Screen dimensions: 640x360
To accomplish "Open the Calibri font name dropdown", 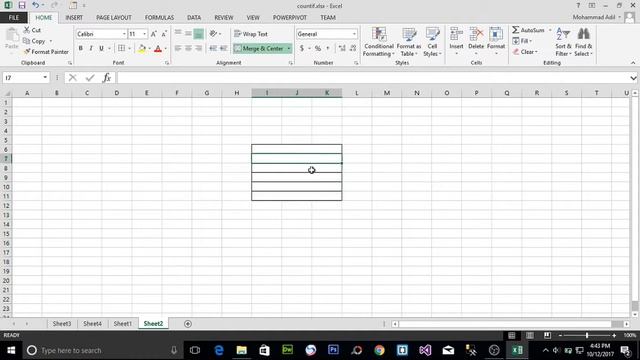I will pos(124,34).
